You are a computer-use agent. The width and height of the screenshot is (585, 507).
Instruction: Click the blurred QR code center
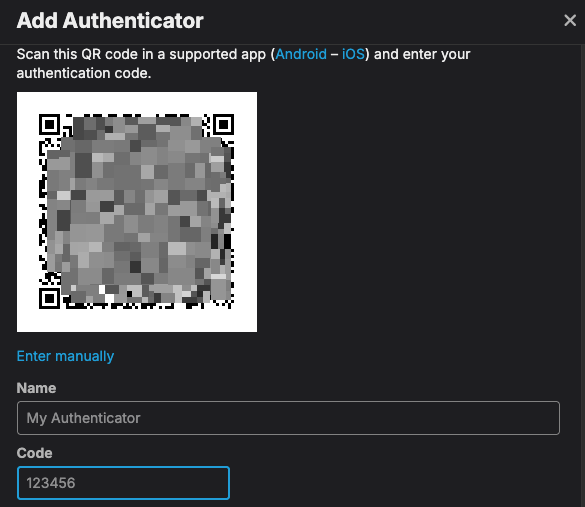pyautogui.click(x=137, y=211)
